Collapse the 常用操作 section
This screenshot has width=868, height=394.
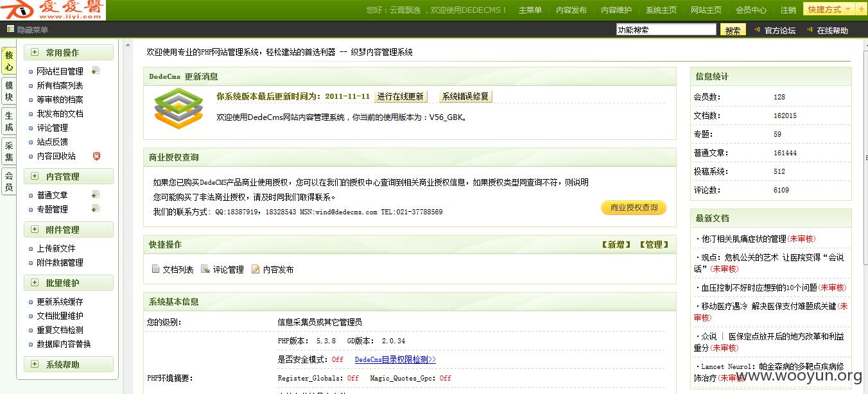pos(35,53)
